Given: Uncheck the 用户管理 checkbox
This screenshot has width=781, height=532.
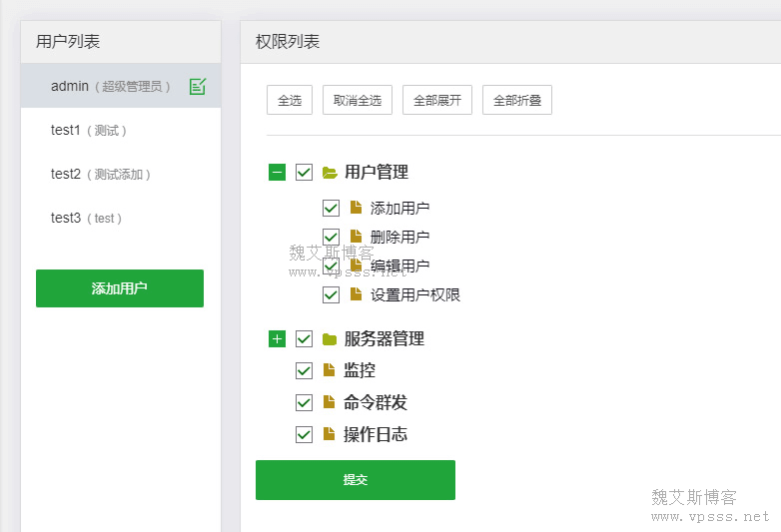Looking at the screenshot, I should tap(305, 173).
